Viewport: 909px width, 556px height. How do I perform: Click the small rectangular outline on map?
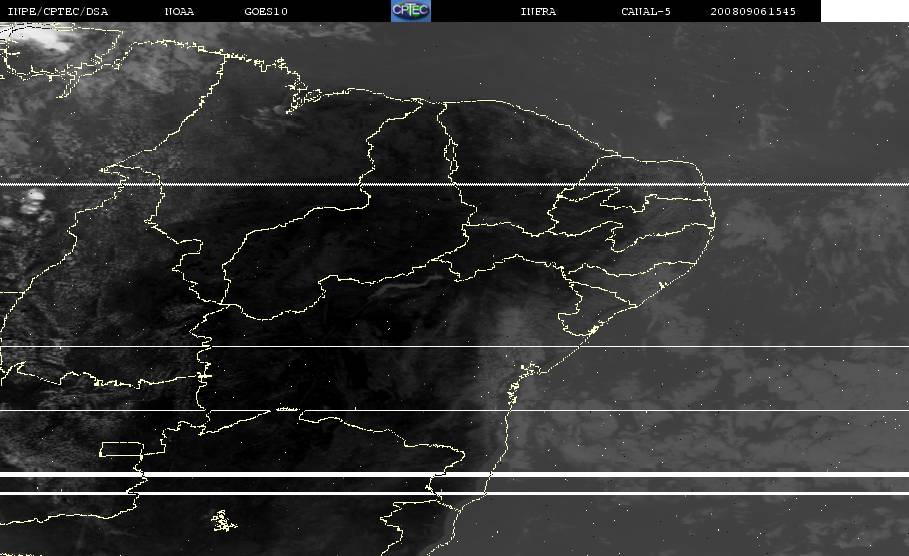pos(121,449)
